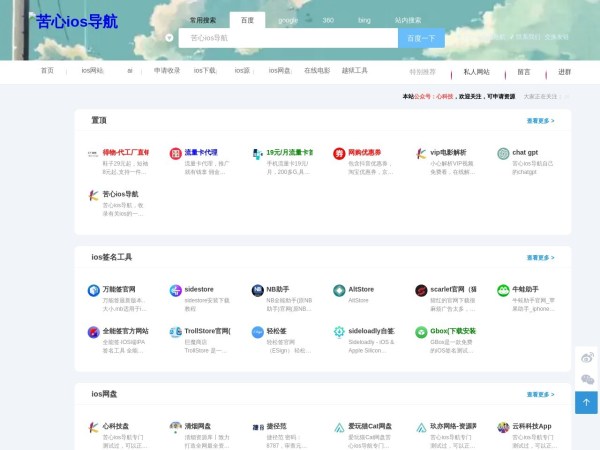Open the 在线电影 nav item
Screen dimensions: 600x450
click(317, 71)
